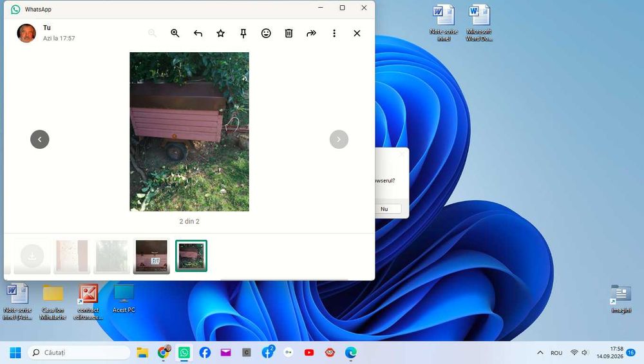Open 'contract editura' desktop shortcut
644x364 pixels.
(x=88, y=302)
